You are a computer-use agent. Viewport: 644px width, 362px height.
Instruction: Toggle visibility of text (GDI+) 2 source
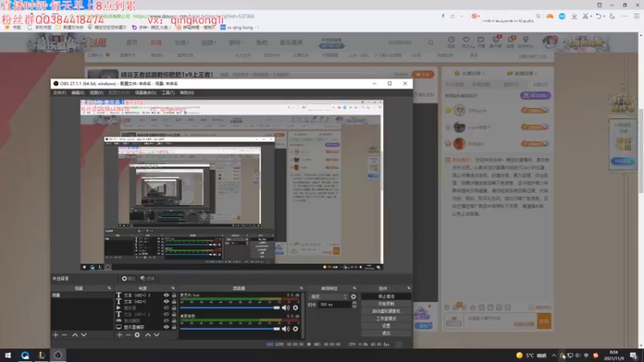(166, 315)
